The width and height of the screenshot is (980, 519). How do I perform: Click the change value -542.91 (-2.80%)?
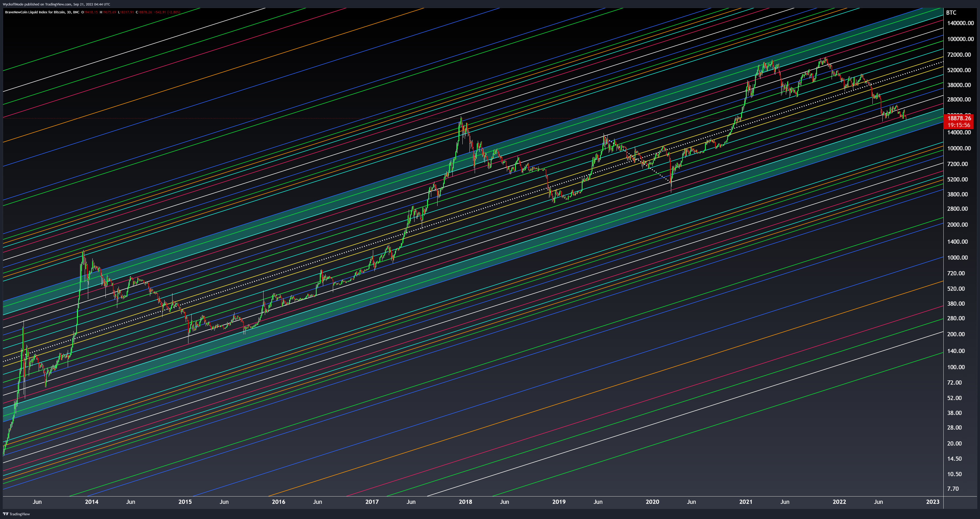[167, 12]
